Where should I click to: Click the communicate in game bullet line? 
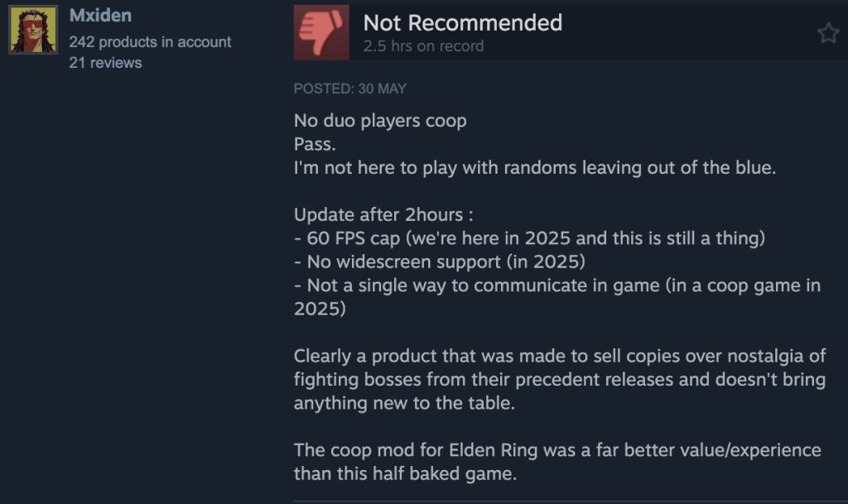(x=557, y=296)
